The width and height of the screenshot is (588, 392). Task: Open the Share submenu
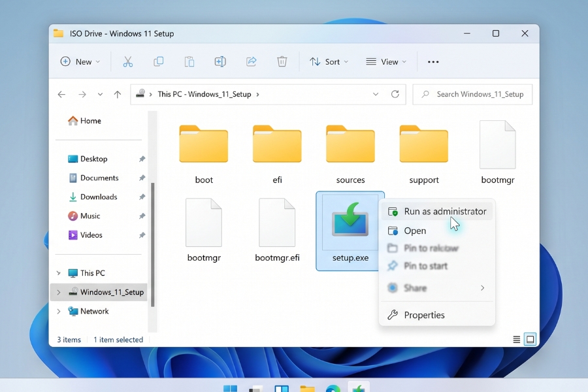point(437,287)
